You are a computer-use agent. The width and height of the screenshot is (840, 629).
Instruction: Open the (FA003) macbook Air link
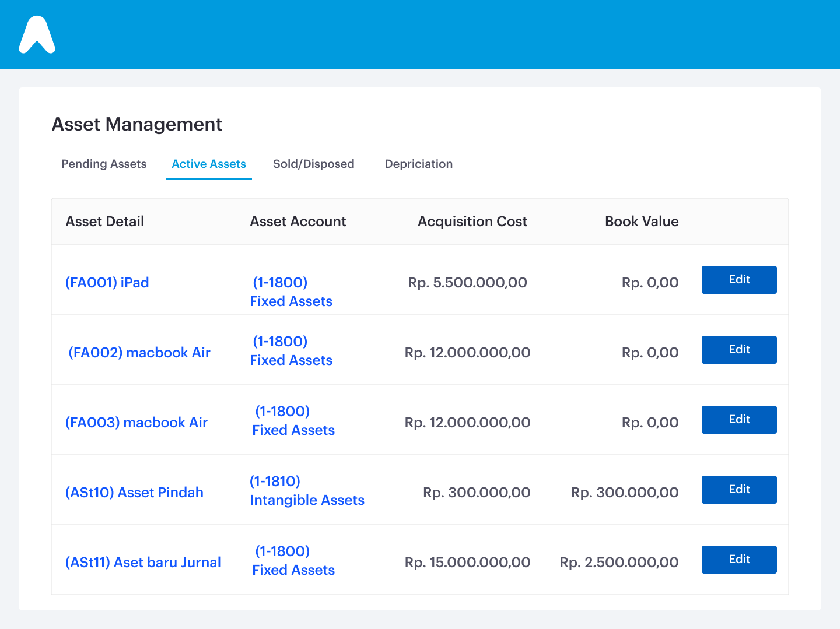[136, 423]
